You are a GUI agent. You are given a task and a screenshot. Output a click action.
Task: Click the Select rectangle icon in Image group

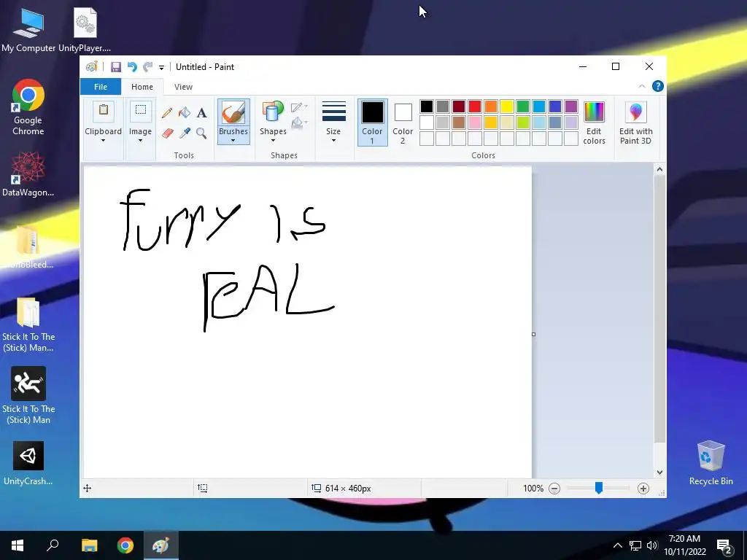pyautogui.click(x=141, y=110)
